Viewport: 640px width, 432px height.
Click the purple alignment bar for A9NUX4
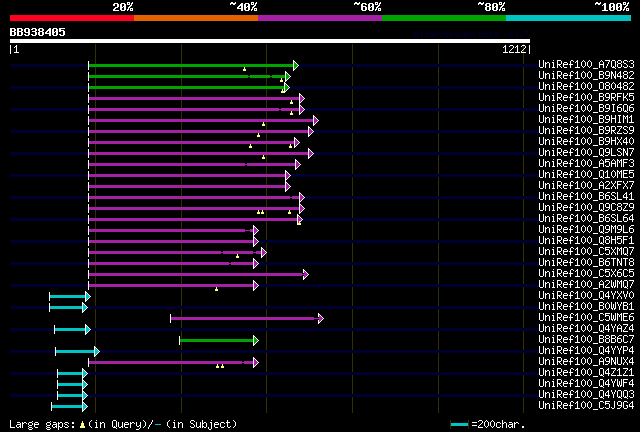[x=171, y=363]
